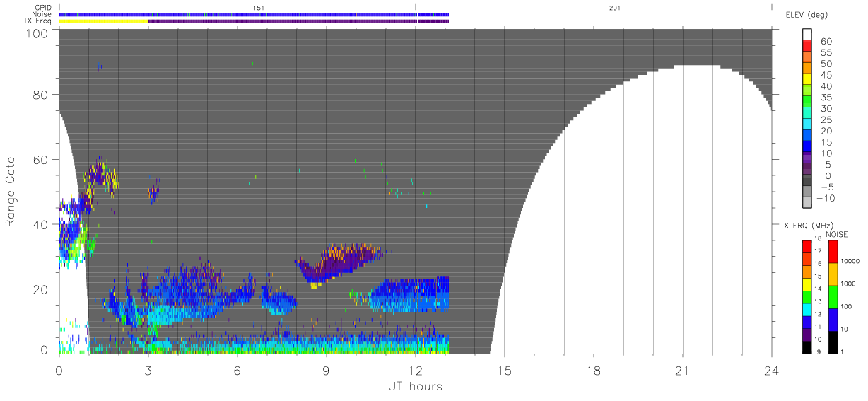
Task: Click the '80' tick label on Range Gate axis
Action: (x=41, y=94)
